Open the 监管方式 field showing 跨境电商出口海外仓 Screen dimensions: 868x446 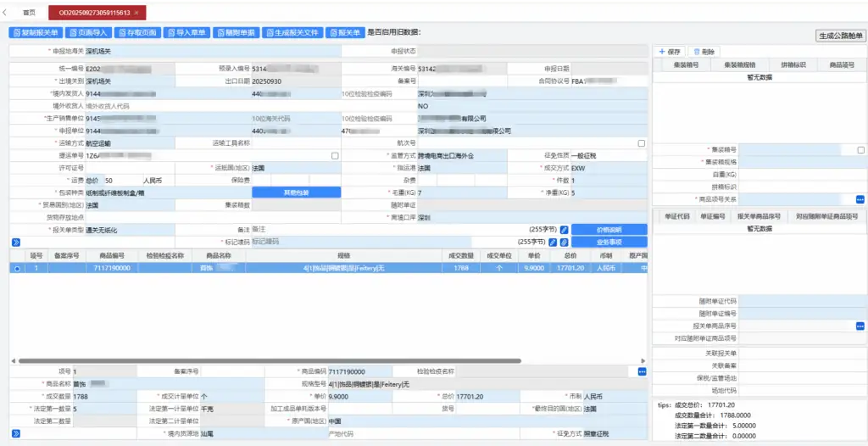coord(462,156)
